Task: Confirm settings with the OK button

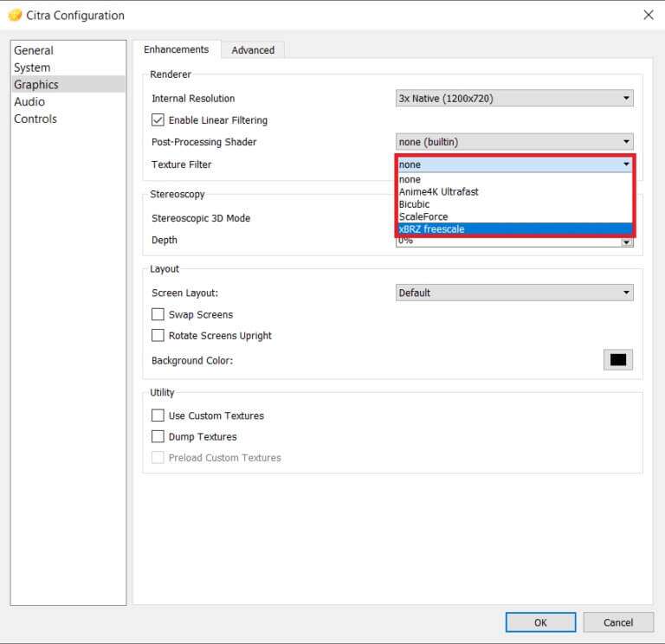Action: (540, 622)
